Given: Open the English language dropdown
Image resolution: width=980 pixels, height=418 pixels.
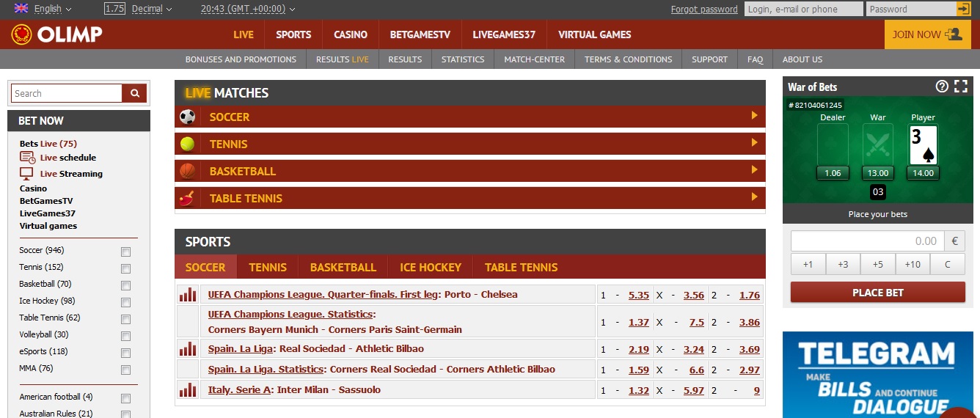Looking at the screenshot, I should click(53, 9).
